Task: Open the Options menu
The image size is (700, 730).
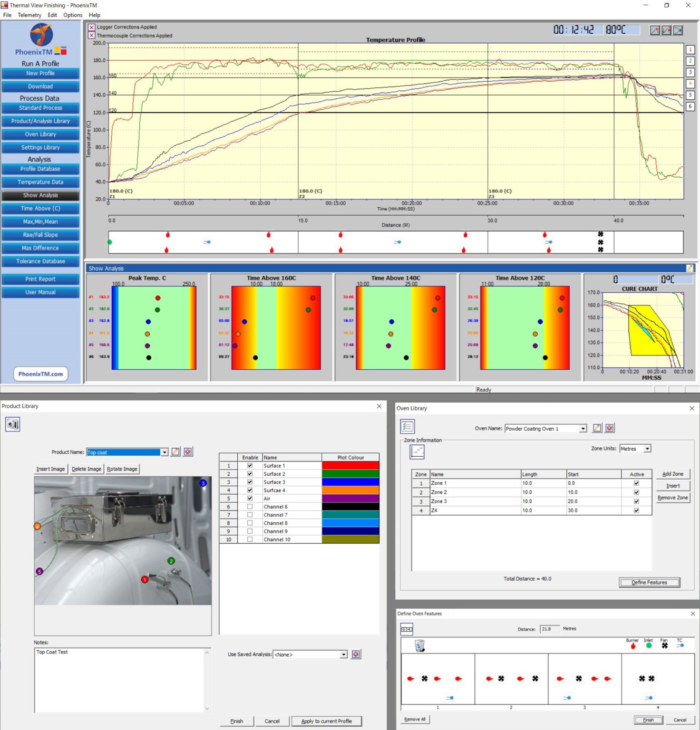Action: tap(73, 15)
